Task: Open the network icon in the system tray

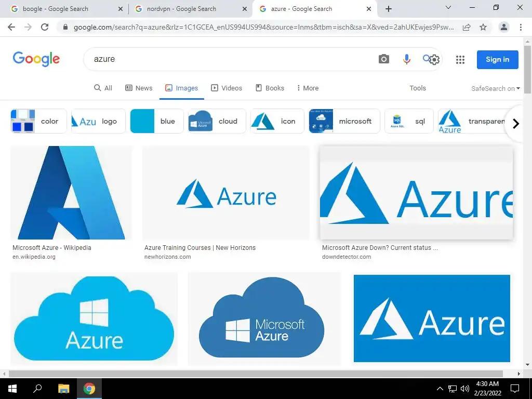Action: click(453, 389)
